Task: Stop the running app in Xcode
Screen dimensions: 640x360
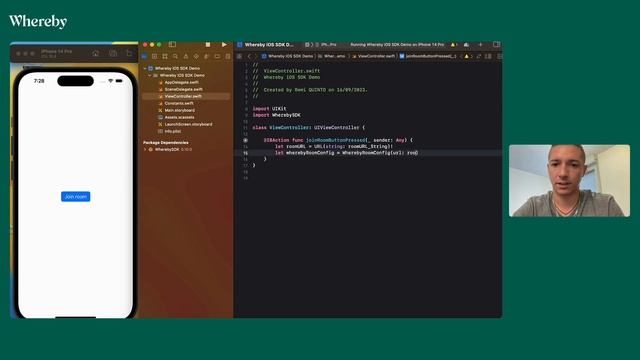Action: click(x=208, y=44)
